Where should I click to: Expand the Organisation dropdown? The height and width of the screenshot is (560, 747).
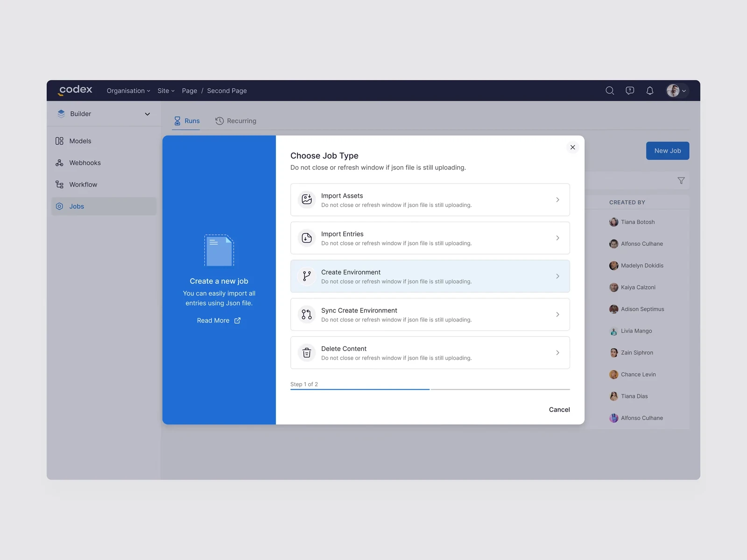(128, 91)
